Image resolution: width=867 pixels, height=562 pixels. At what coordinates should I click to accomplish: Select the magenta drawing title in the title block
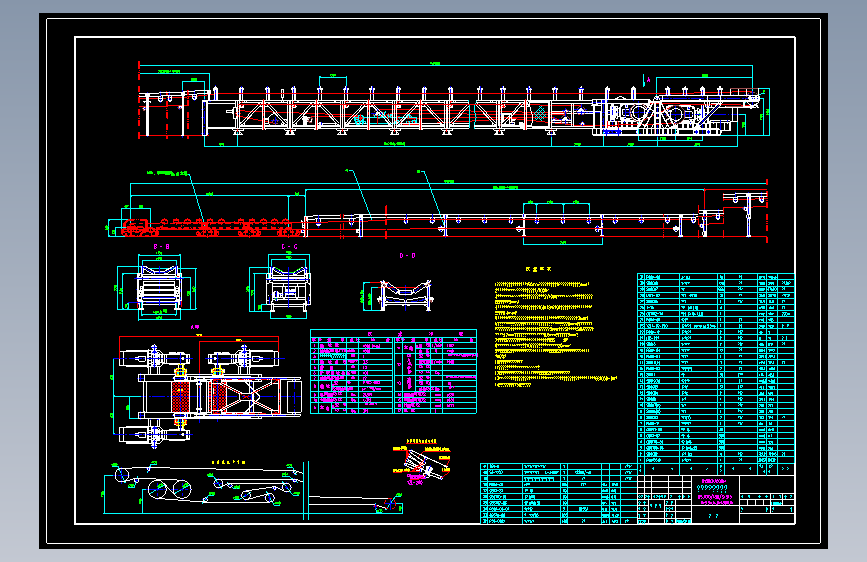tap(715, 492)
